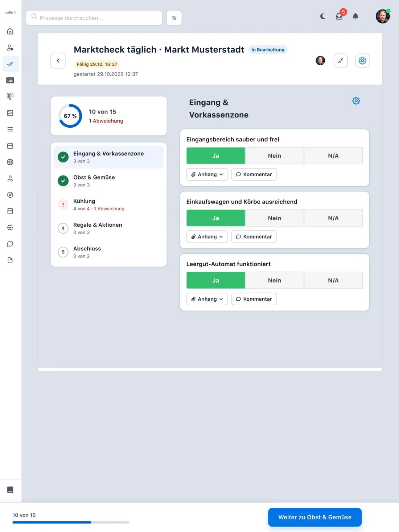The width and height of the screenshot is (399, 532).
Task: Focus the Prozesse durchsuchen search field
Action: [x=94, y=18]
